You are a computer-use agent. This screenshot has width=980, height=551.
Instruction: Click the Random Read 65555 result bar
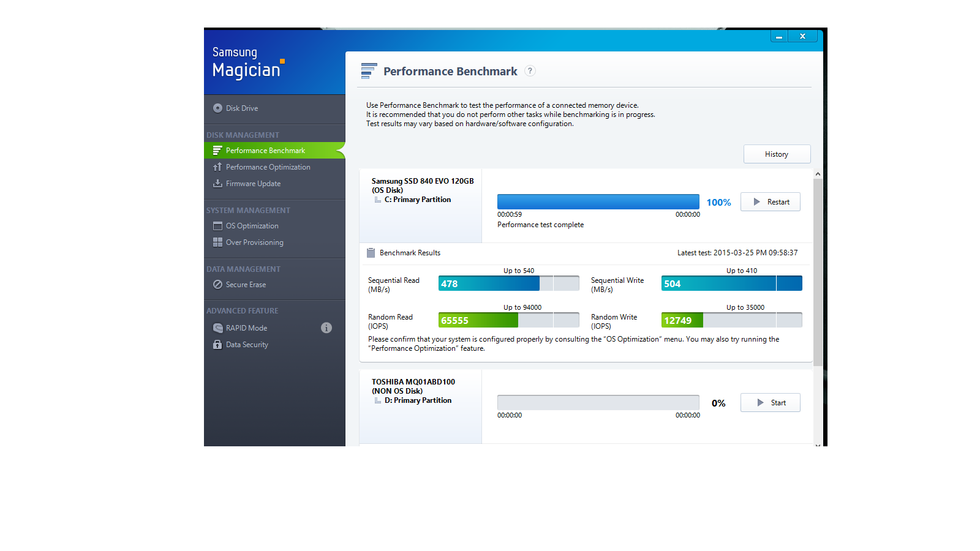tap(509, 320)
